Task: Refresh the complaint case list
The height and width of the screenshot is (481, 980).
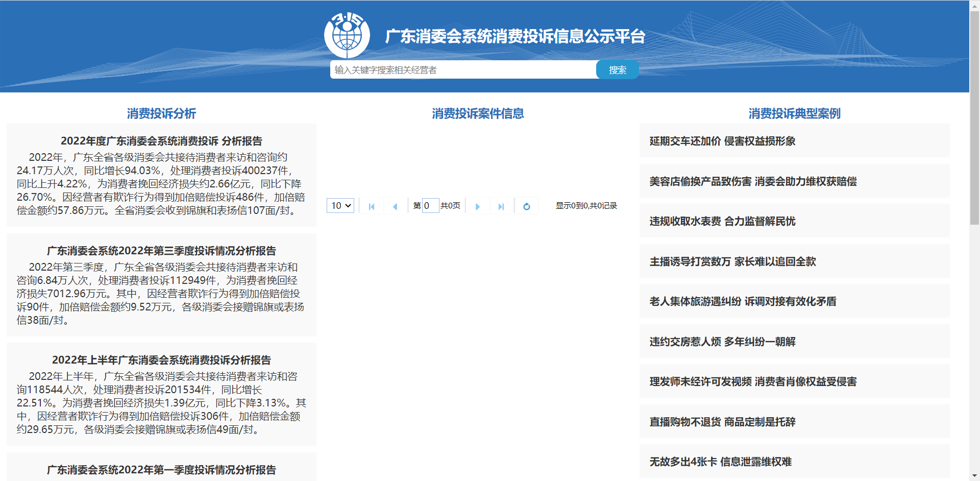Action: click(527, 206)
